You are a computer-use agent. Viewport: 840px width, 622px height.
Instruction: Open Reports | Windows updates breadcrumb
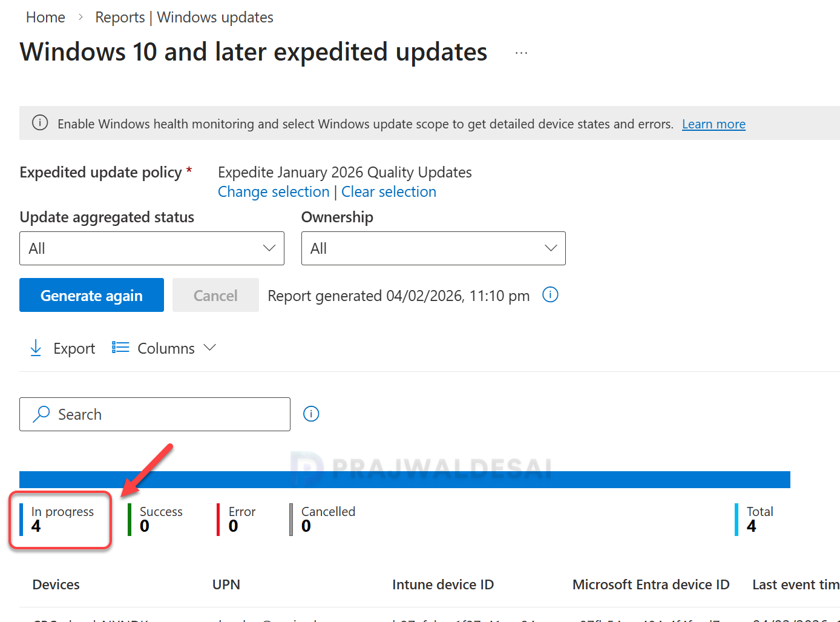click(184, 18)
